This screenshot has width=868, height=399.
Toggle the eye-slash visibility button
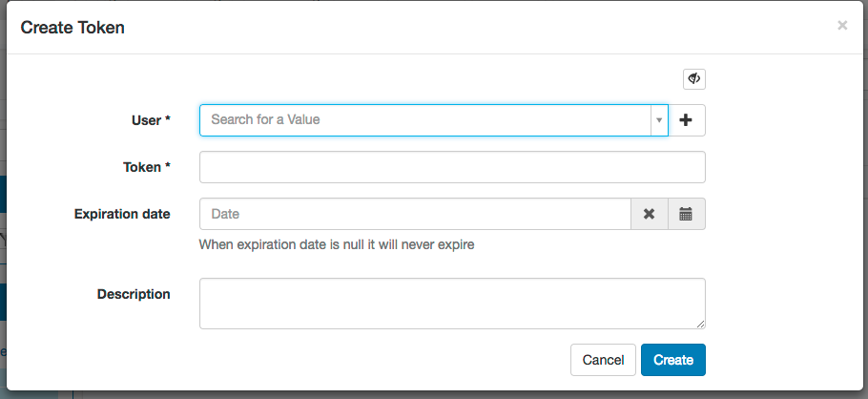pos(693,78)
